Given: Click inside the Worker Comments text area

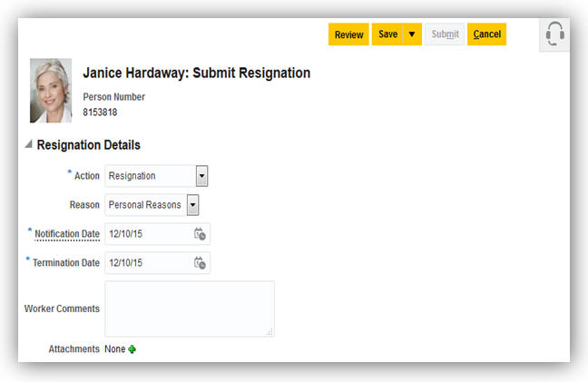Looking at the screenshot, I should [189, 309].
